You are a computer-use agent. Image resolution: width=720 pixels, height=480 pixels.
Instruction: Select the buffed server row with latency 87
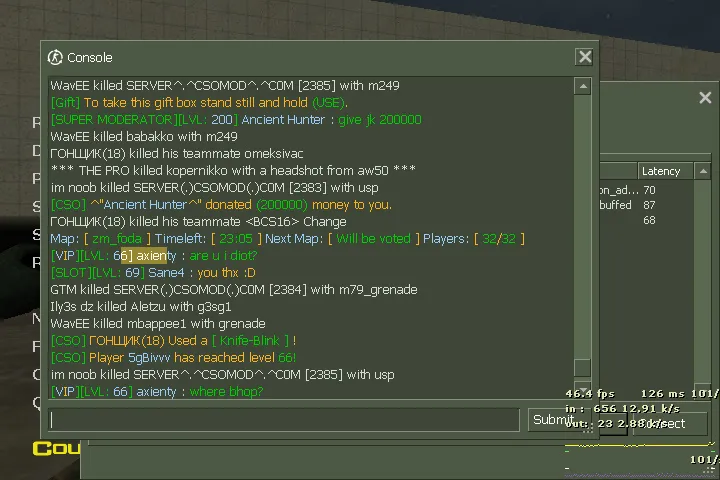point(647,205)
